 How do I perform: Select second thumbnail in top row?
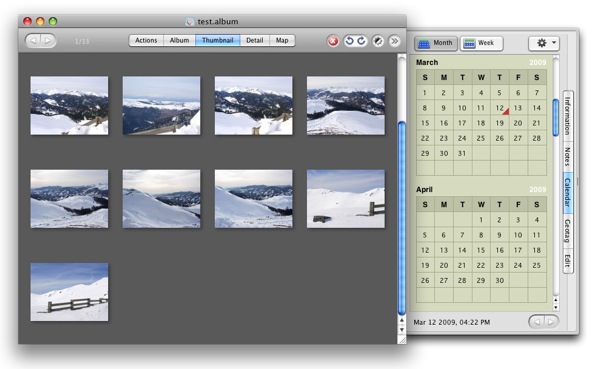pos(161,106)
